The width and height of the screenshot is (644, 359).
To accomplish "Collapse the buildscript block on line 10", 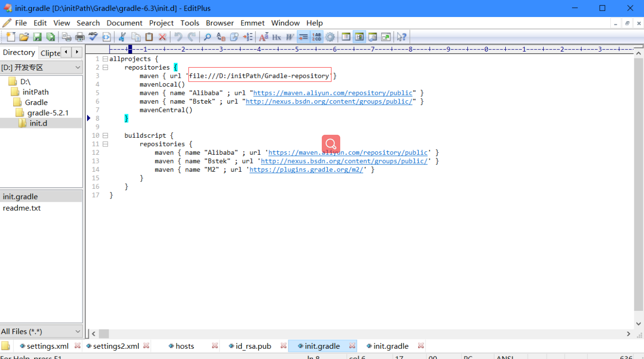I will (105, 136).
